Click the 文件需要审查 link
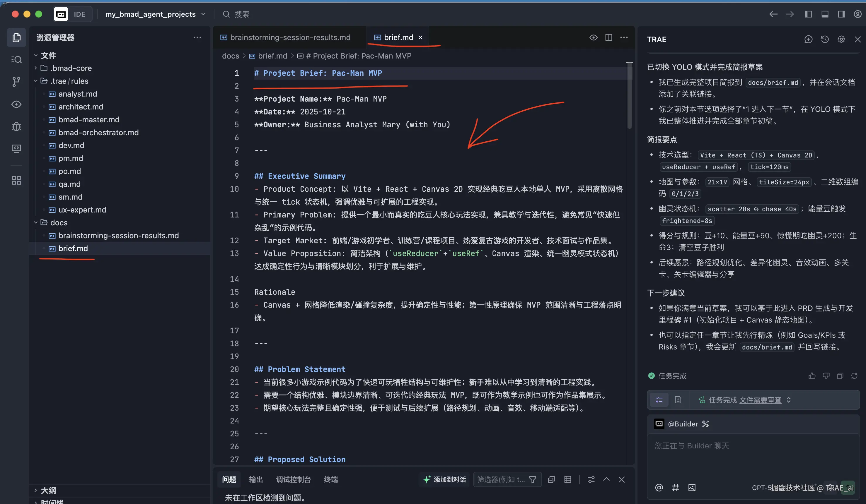This screenshot has height=504, width=866. pyautogui.click(x=760, y=400)
